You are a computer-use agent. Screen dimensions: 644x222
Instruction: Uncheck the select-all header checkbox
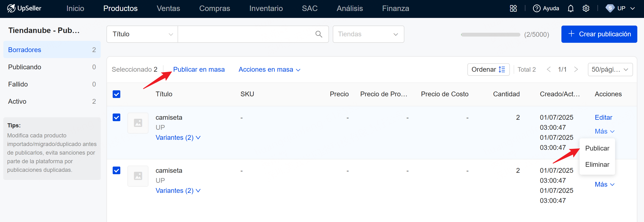pyautogui.click(x=116, y=94)
